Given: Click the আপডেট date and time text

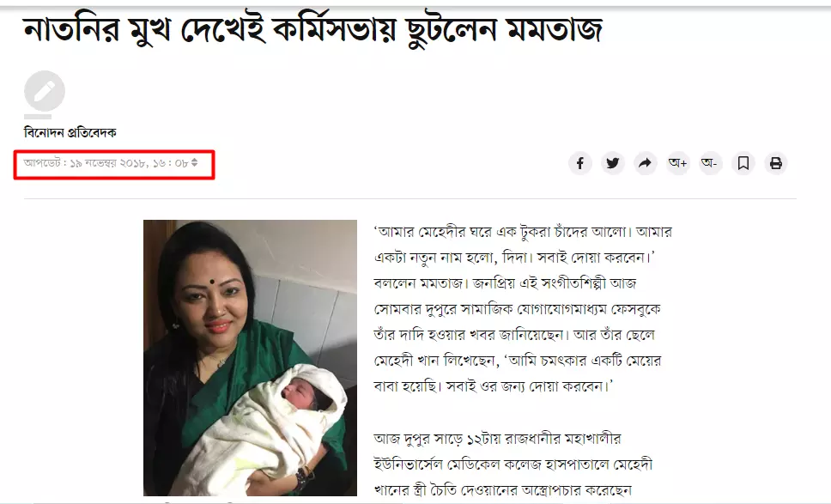Looking at the screenshot, I should [x=106, y=163].
